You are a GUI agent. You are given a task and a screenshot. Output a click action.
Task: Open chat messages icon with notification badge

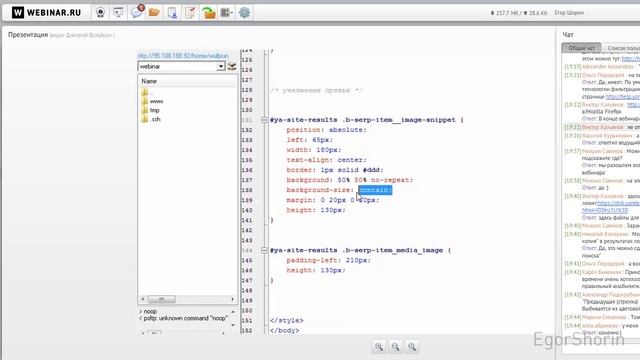click(x=136, y=12)
